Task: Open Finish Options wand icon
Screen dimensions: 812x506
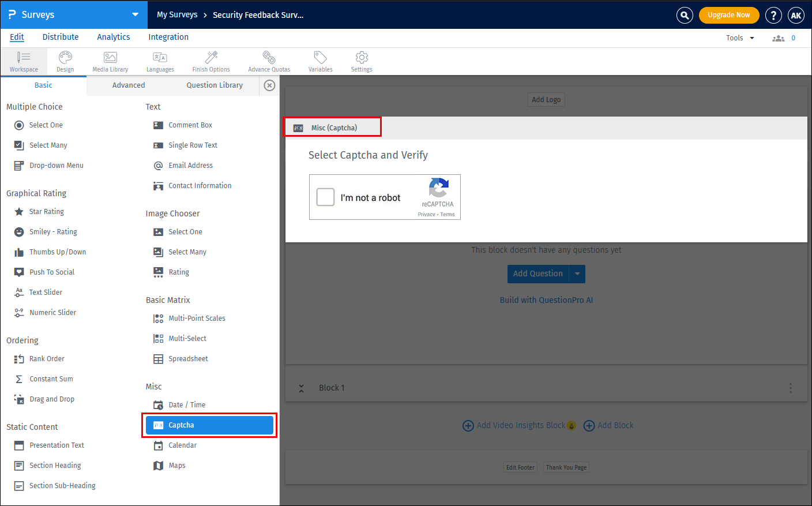Action: [x=211, y=61]
